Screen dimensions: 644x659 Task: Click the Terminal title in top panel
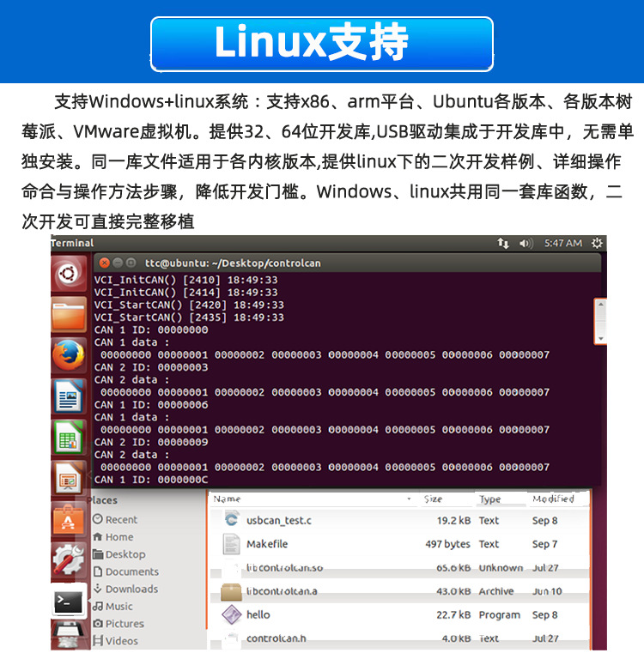pos(72,244)
